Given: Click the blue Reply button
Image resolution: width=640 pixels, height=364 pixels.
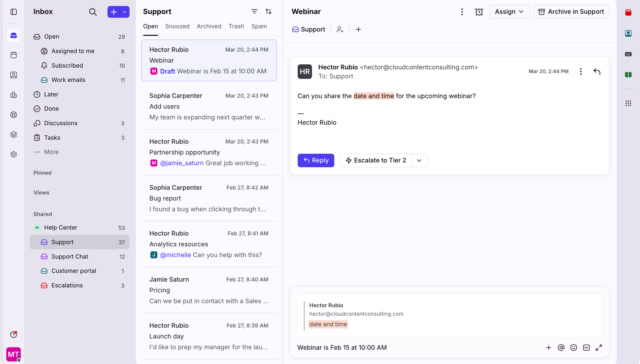Looking at the screenshot, I should (x=316, y=160).
